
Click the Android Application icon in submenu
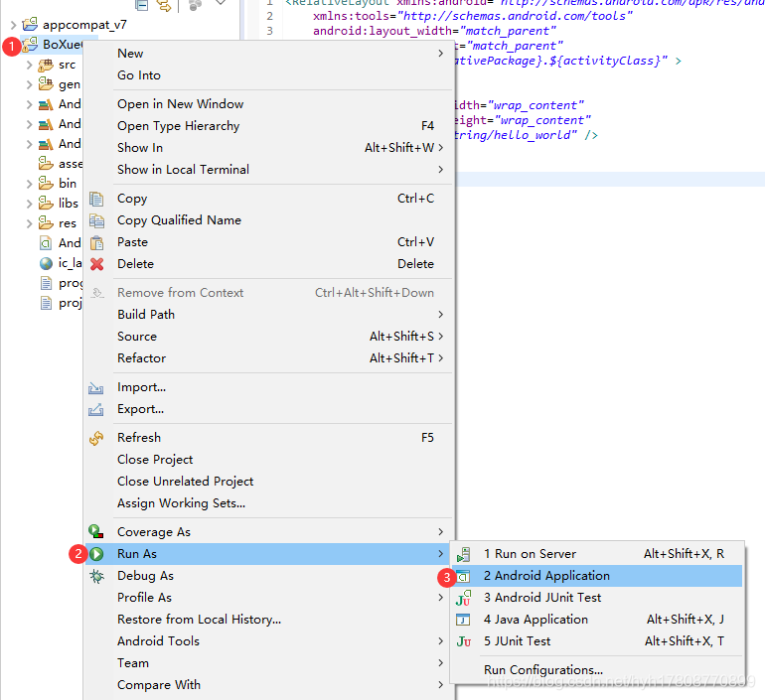click(463, 576)
